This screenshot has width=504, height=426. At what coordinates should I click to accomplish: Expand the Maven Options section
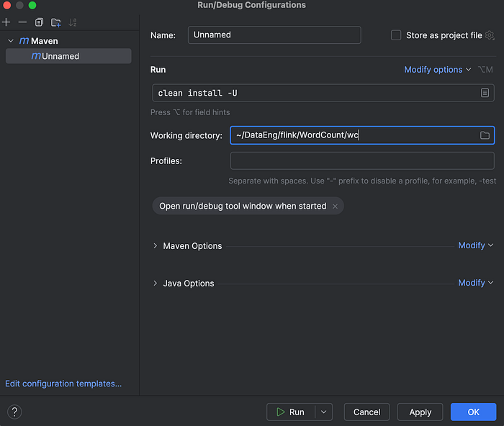155,246
